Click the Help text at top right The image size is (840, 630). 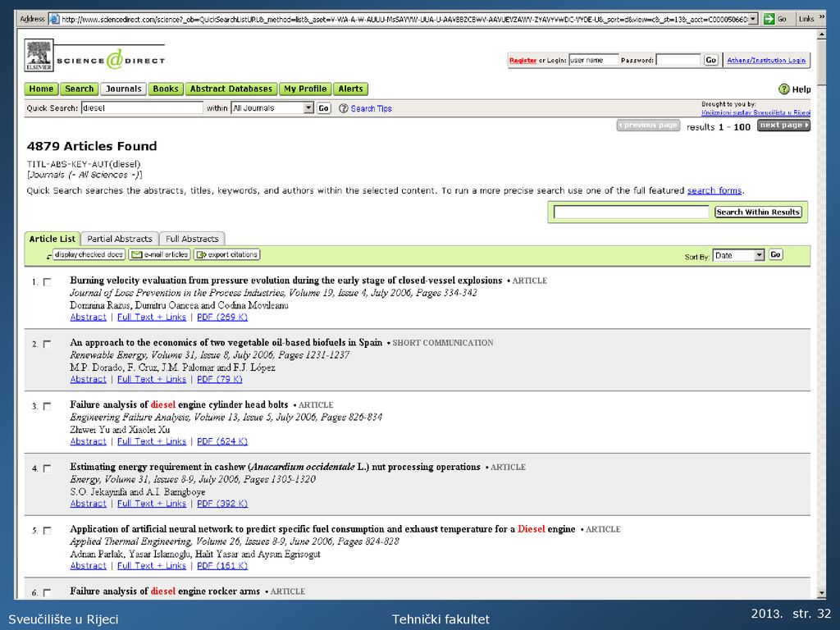pos(801,89)
